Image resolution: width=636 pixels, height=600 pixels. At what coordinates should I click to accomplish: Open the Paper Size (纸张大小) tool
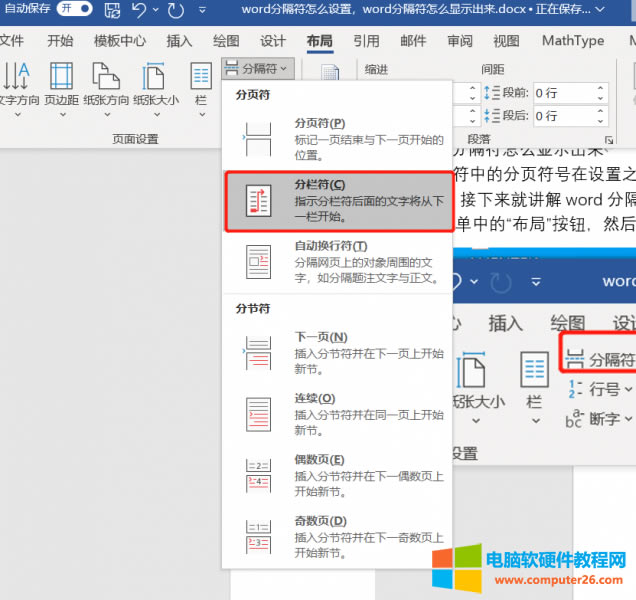tap(155, 87)
